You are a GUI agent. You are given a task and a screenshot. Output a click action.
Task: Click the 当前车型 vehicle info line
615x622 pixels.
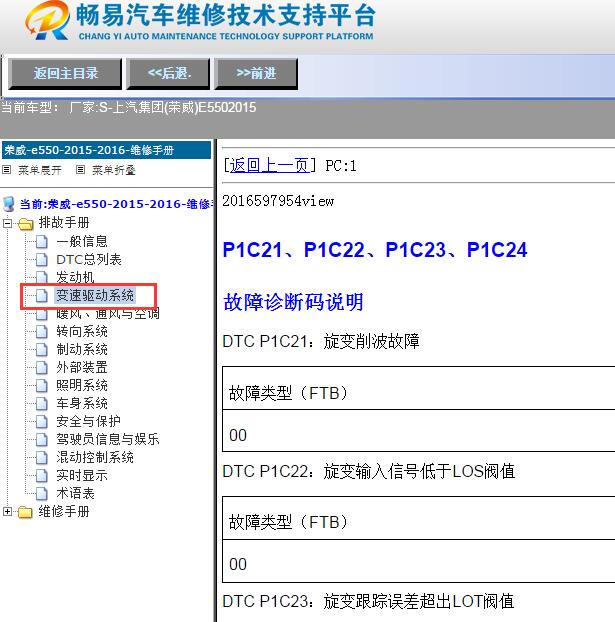(129, 108)
